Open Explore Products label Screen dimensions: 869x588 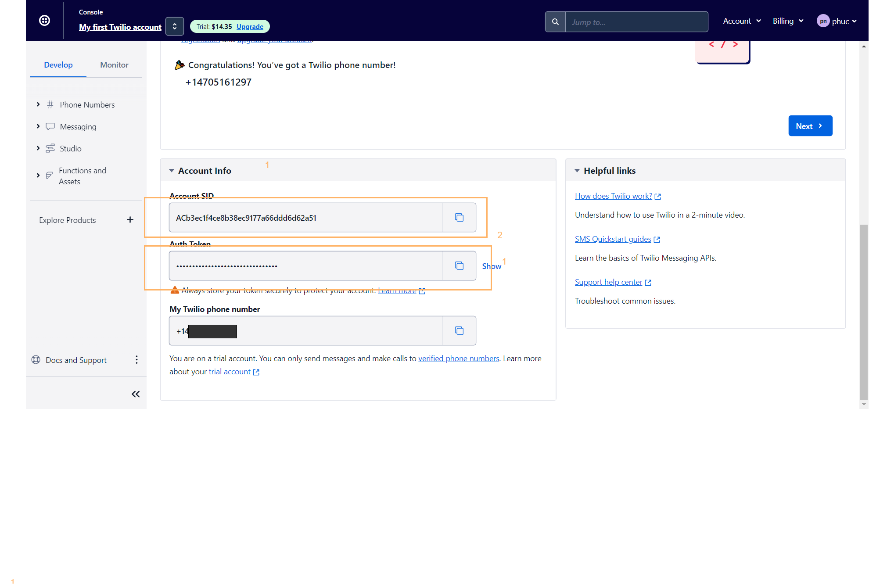click(x=67, y=220)
